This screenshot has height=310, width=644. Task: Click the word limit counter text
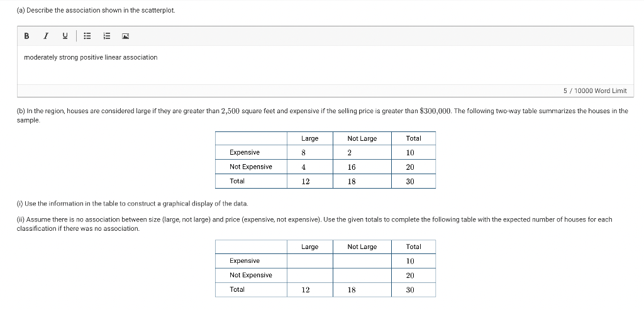(595, 91)
